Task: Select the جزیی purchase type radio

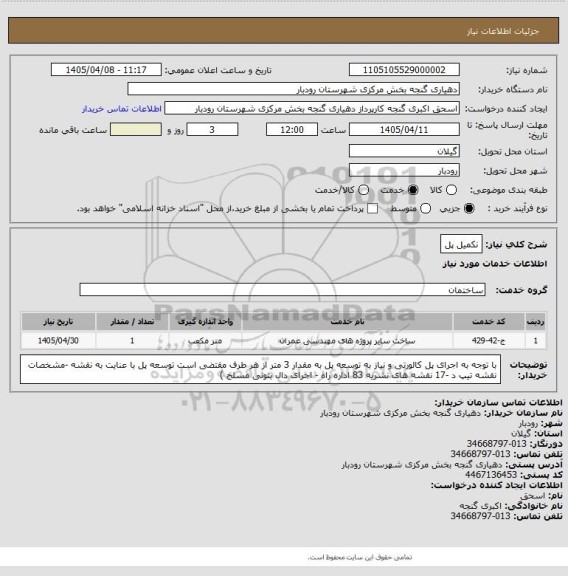Action: pos(469,209)
